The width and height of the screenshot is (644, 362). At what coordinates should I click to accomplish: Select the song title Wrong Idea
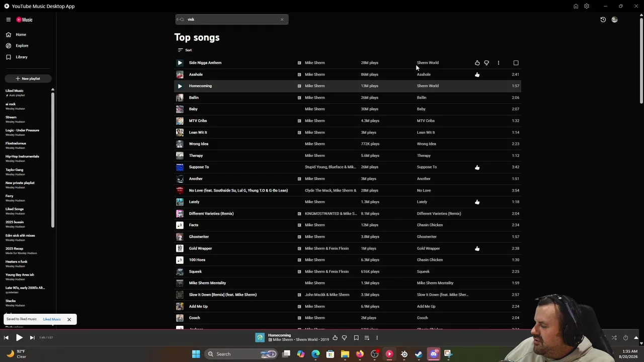coord(199,144)
